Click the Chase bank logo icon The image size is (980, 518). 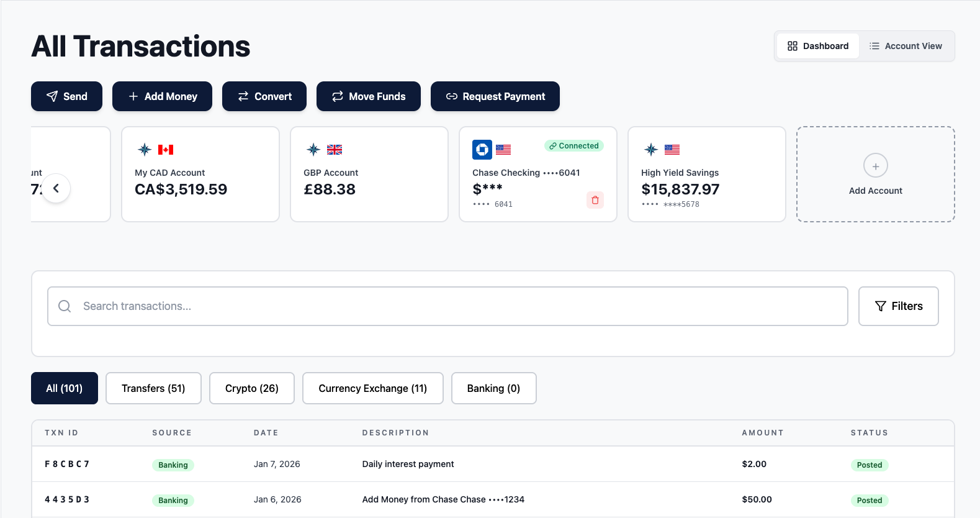(x=482, y=150)
